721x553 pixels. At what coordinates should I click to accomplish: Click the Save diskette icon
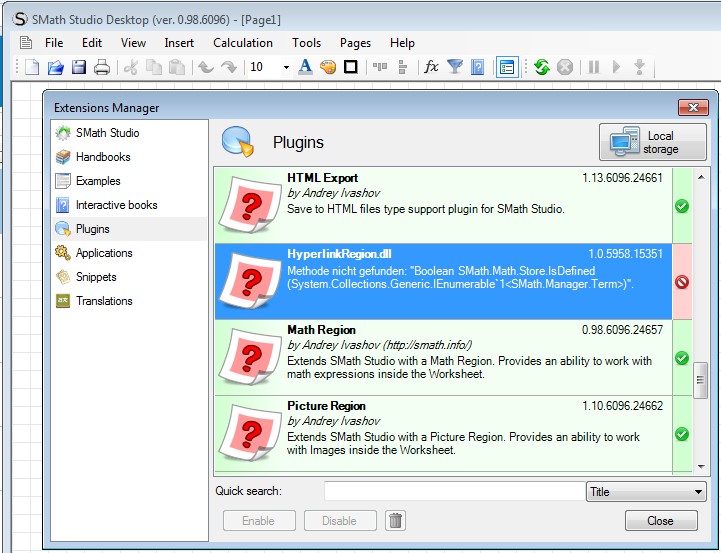79,67
